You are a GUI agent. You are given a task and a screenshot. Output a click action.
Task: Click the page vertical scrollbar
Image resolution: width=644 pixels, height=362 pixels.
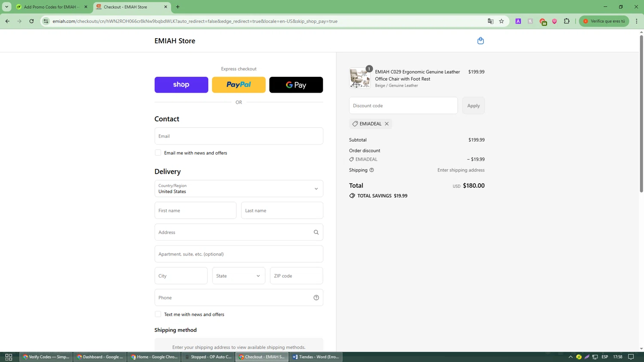[641, 114]
